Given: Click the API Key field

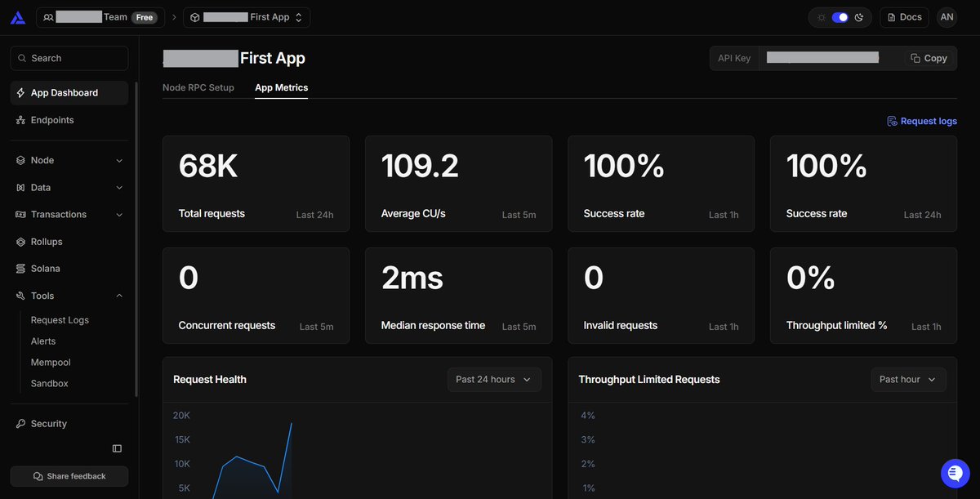Looking at the screenshot, I should pyautogui.click(x=831, y=58).
